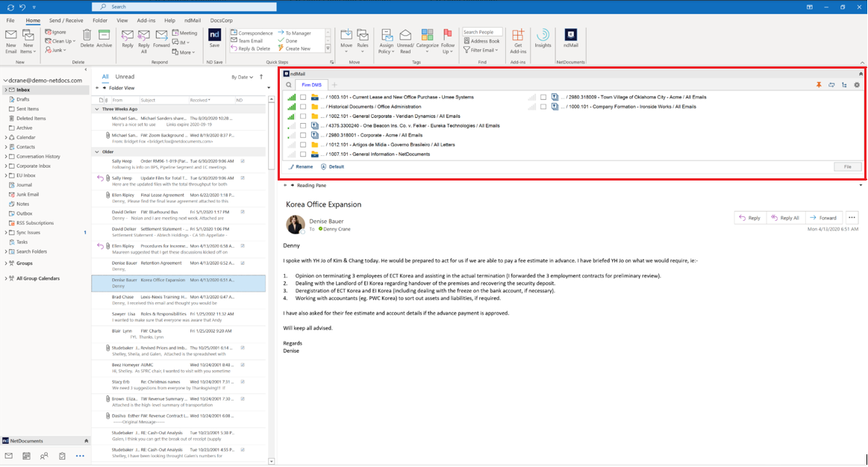868x467 pixels.
Task: Select the Final Lease Agreement email from Ellen Ripley
Action: [x=178, y=198]
